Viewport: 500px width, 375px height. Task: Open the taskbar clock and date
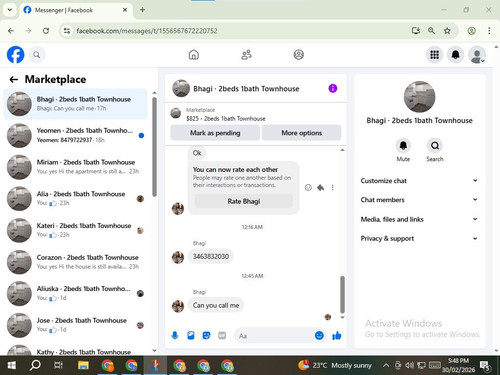coord(458,365)
